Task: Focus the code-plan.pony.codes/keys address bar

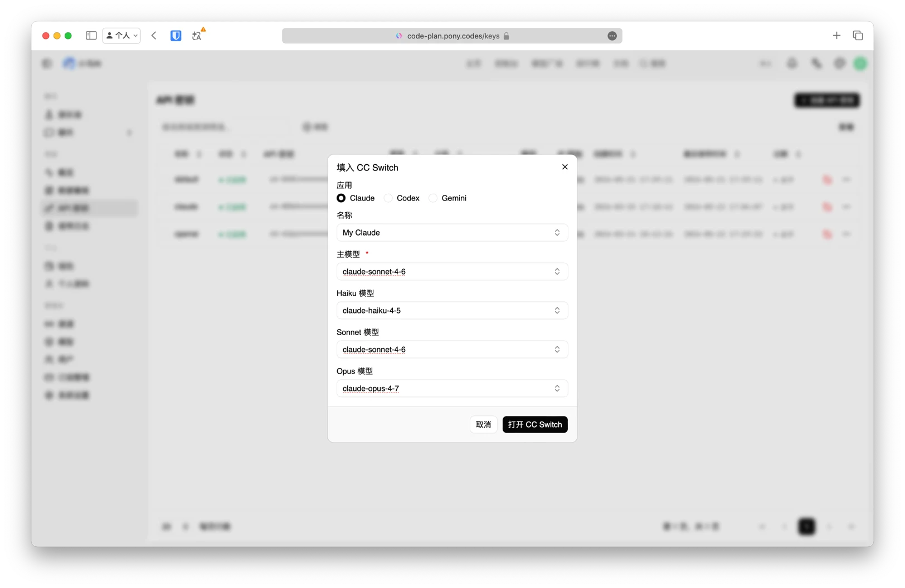Action: click(x=452, y=36)
